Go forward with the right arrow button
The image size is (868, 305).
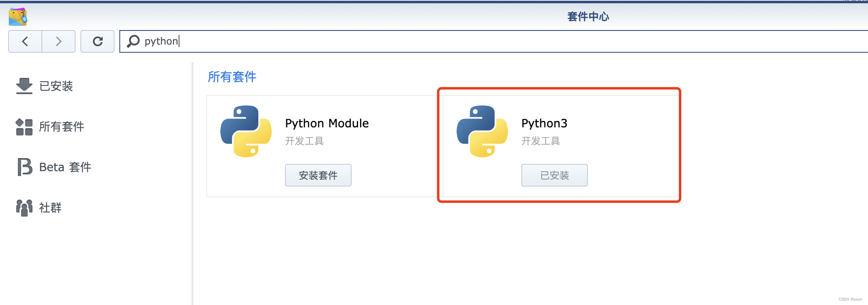58,41
